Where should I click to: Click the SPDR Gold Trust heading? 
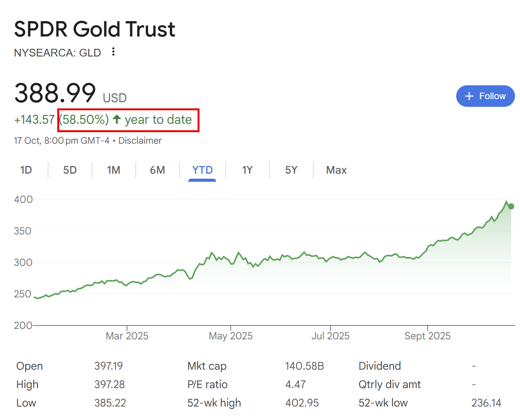point(95,29)
